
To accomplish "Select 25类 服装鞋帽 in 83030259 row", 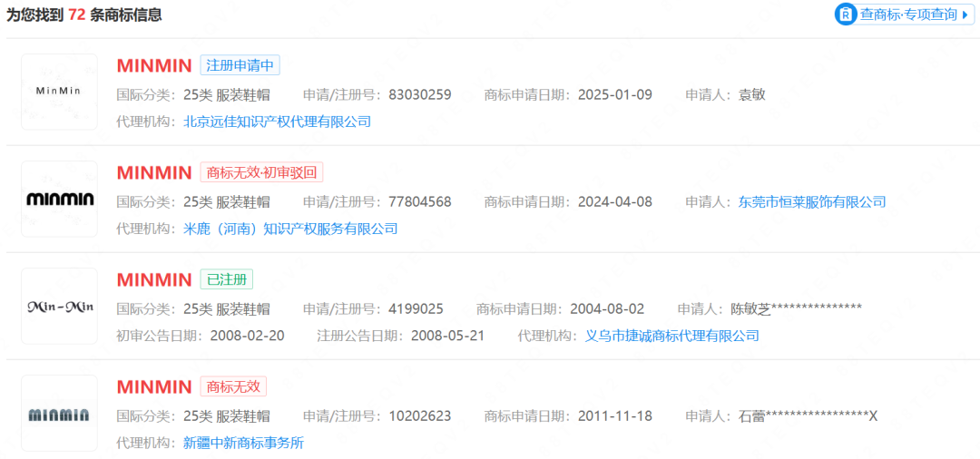I will [227, 95].
